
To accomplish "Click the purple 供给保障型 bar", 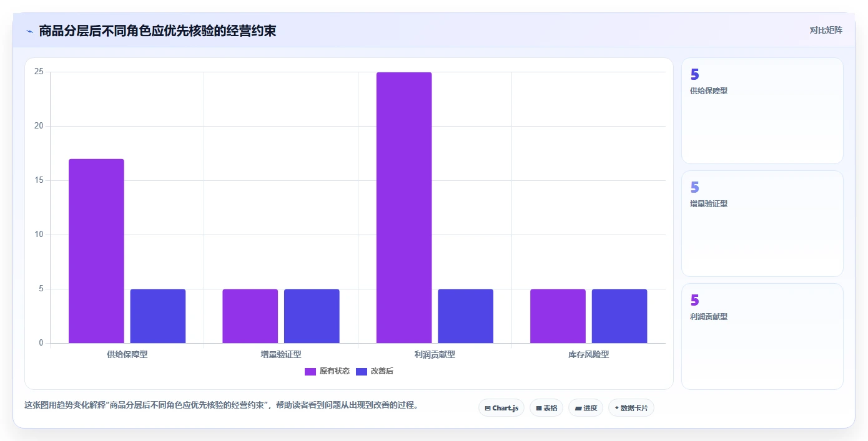I will (96, 251).
